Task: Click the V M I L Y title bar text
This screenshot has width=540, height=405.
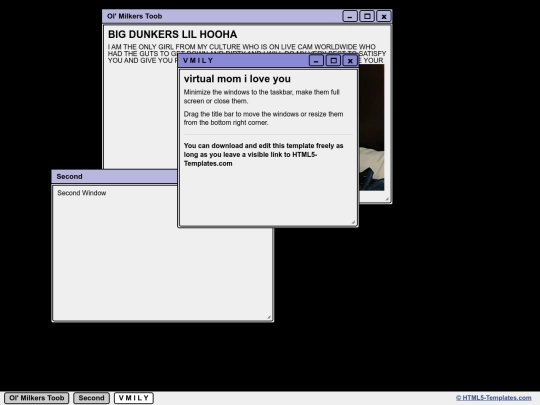Action: pos(198,61)
